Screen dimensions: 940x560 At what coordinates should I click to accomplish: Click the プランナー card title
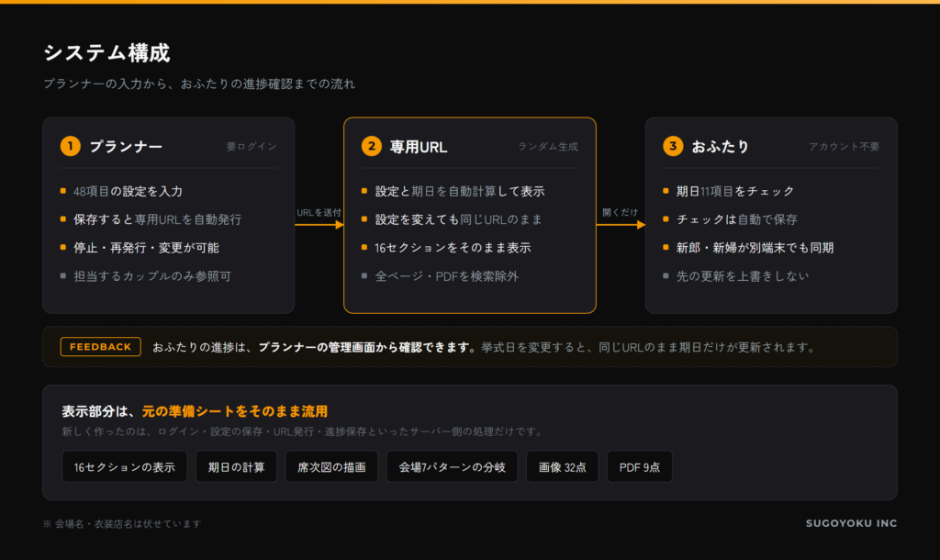126,146
